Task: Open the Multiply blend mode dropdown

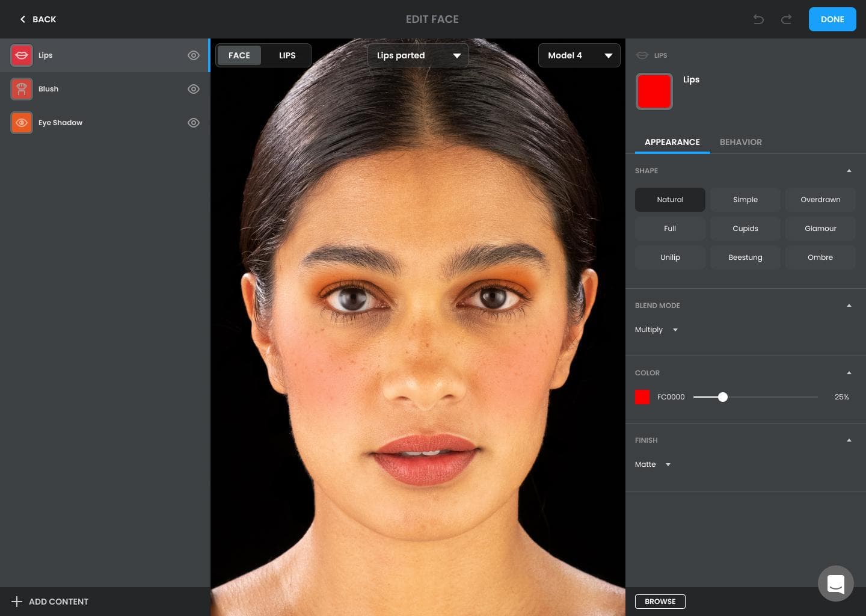Action: (x=656, y=330)
